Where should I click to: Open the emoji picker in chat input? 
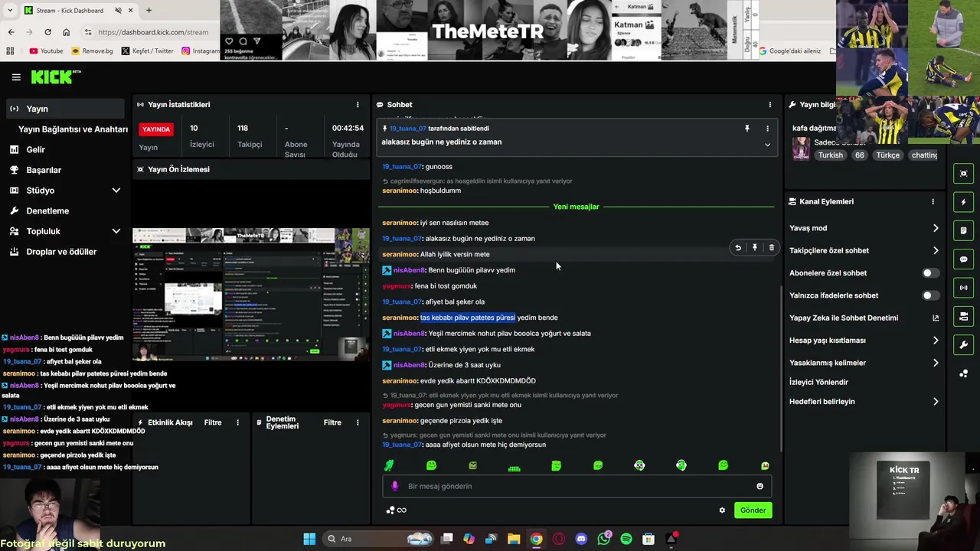coord(759,486)
